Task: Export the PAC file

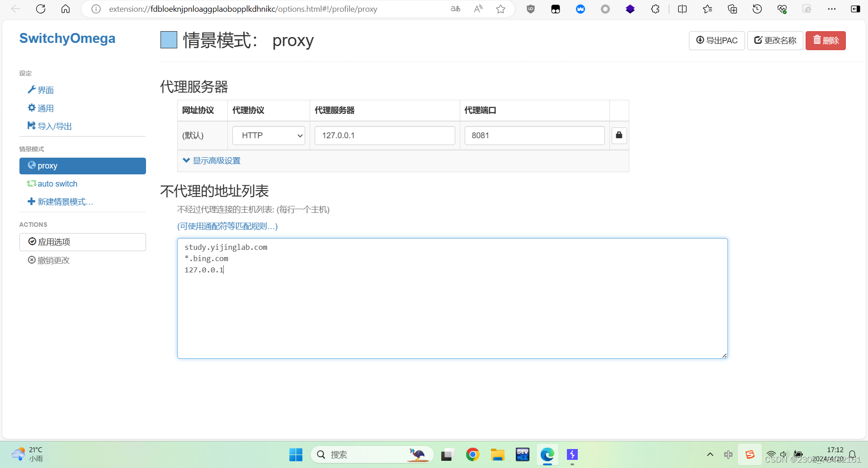Action: [717, 41]
